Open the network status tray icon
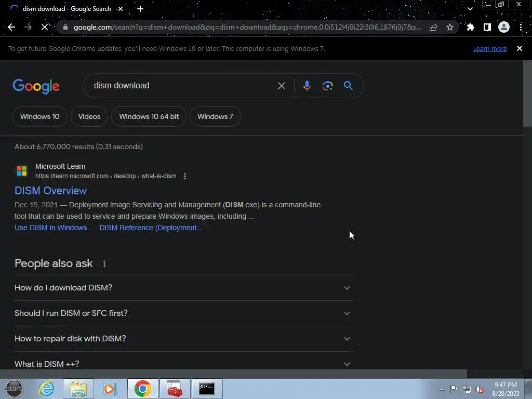The width and height of the screenshot is (532, 399). (467, 389)
